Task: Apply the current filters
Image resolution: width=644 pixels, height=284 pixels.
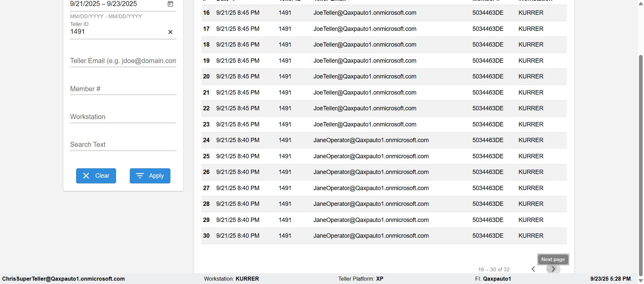Action: coord(150,176)
